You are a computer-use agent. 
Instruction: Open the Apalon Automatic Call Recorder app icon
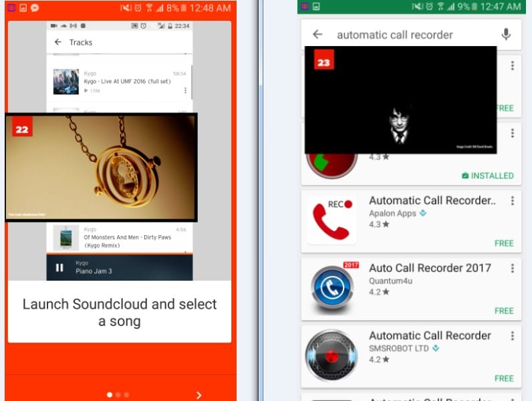point(331,219)
